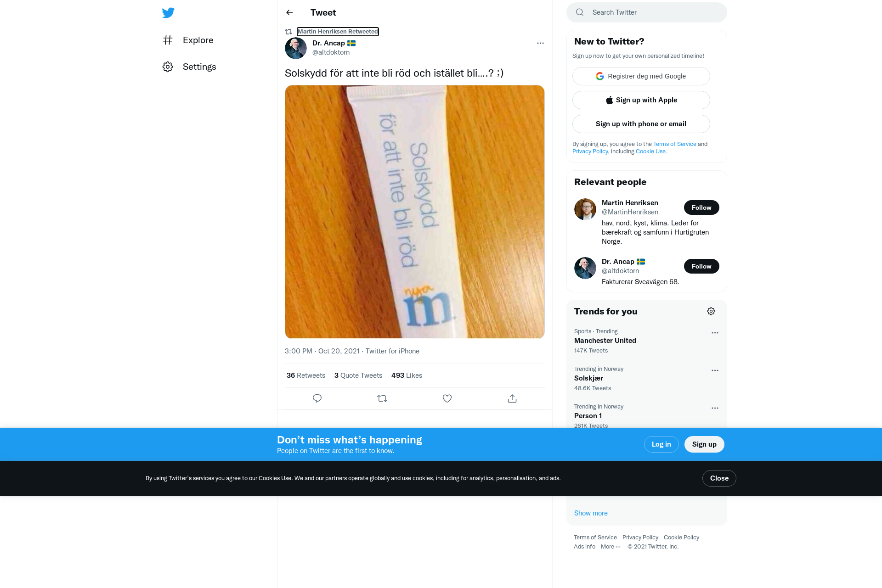This screenshot has height=588, width=882.
Task: Expand options for Solskjær trend
Action: click(x=715, y=370)
